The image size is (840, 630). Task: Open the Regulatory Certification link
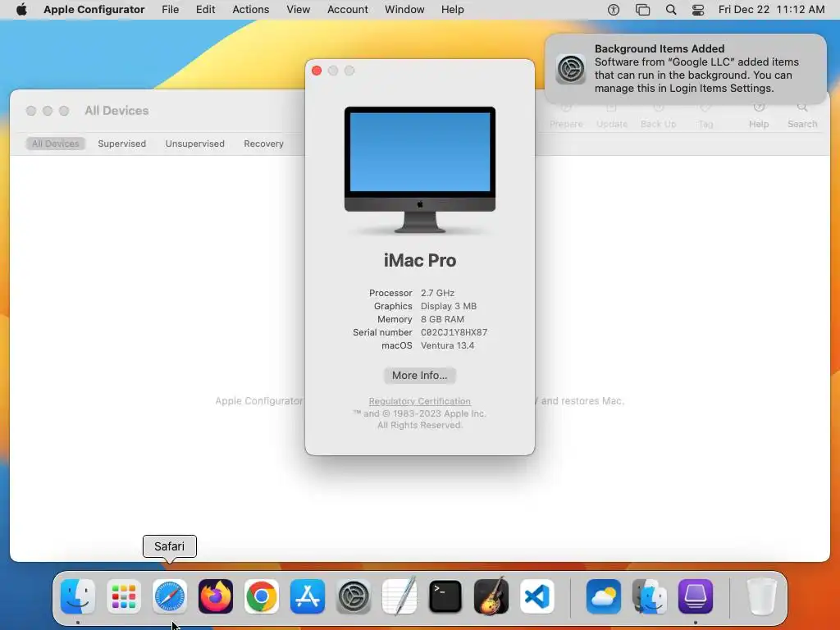(419, 401)
